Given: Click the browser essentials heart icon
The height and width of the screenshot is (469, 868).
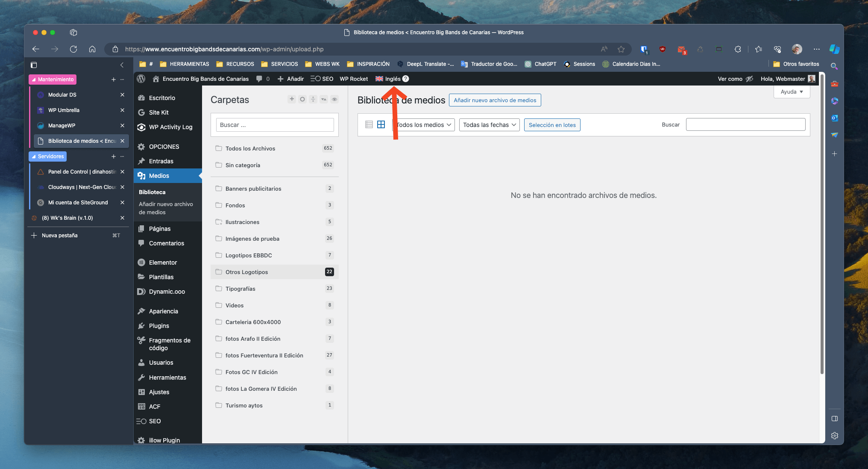Looking at the screenshot, I should tap(777, 49).
